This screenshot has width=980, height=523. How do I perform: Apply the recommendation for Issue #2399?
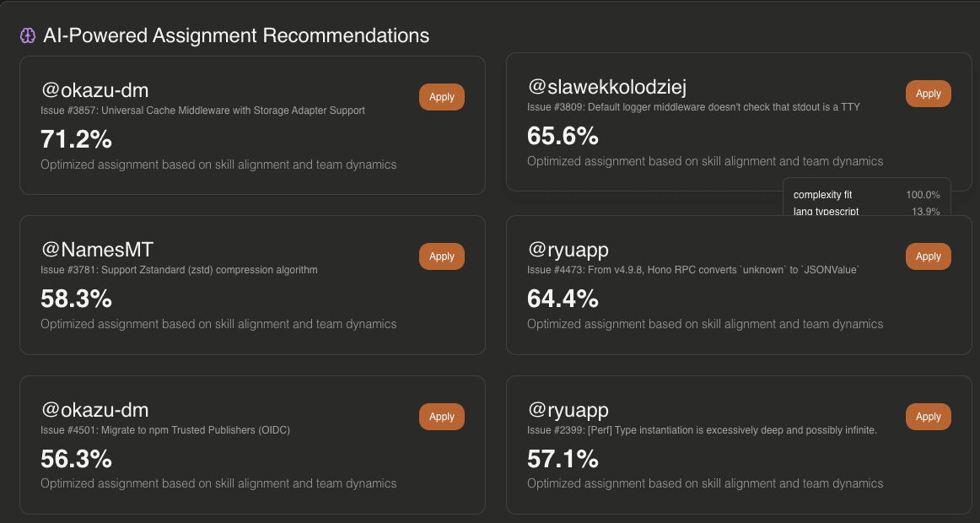928,417
